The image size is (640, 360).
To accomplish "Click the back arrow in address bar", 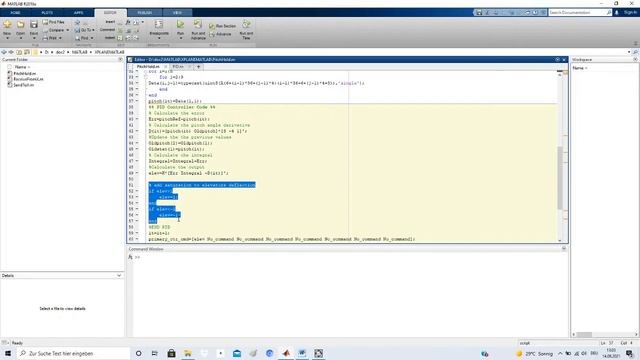I will 4,52.
